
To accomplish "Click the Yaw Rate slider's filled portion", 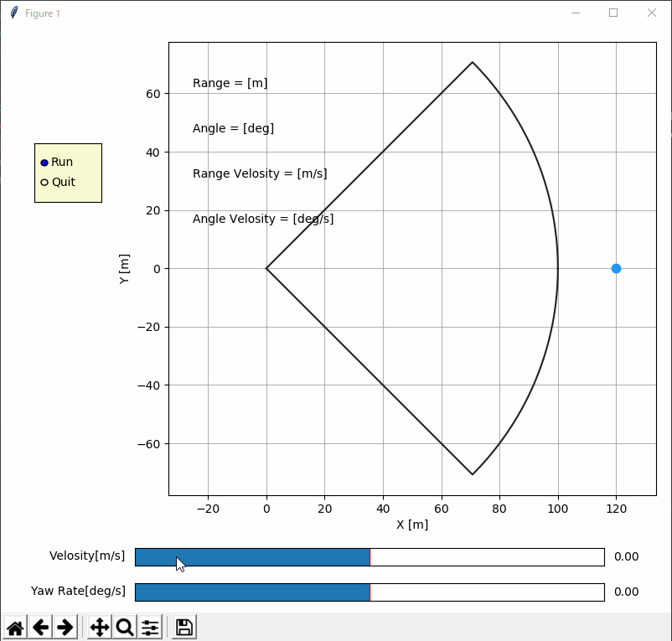I will tap(252, 592).
